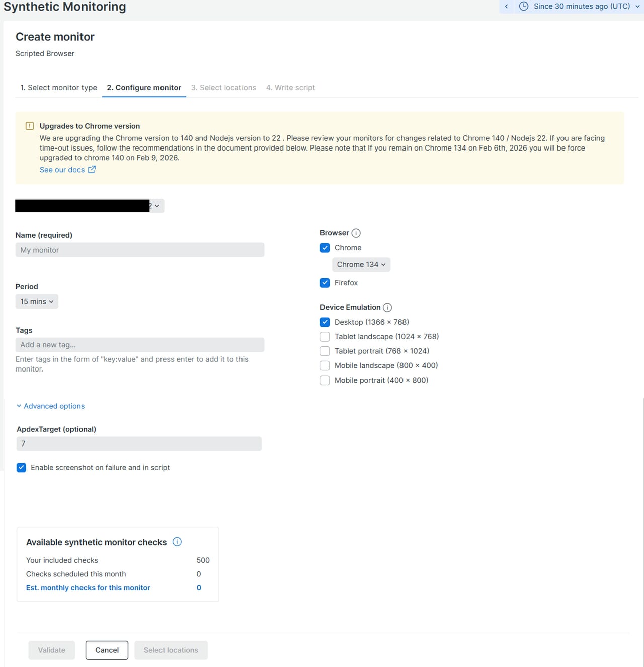Uncheck the Firefox browser checkbox
The width and height of the screenshot is (644, 667).
(325, 283)
